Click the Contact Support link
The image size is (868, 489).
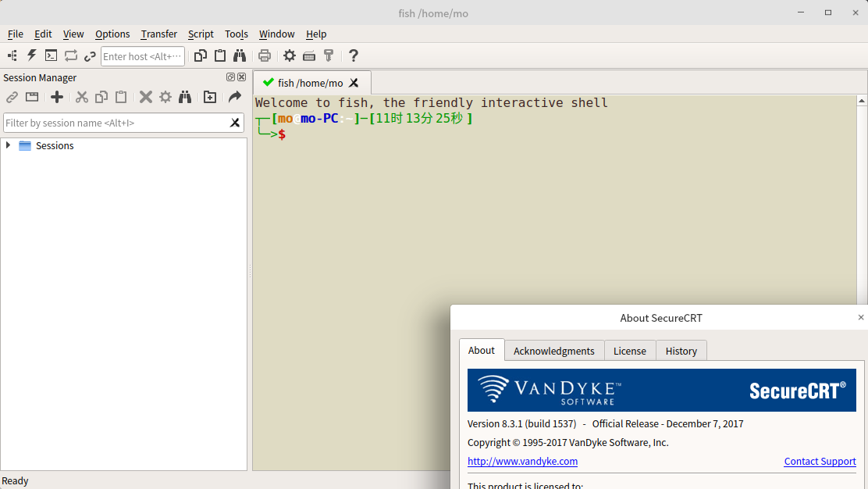click(x=820, y=461)
